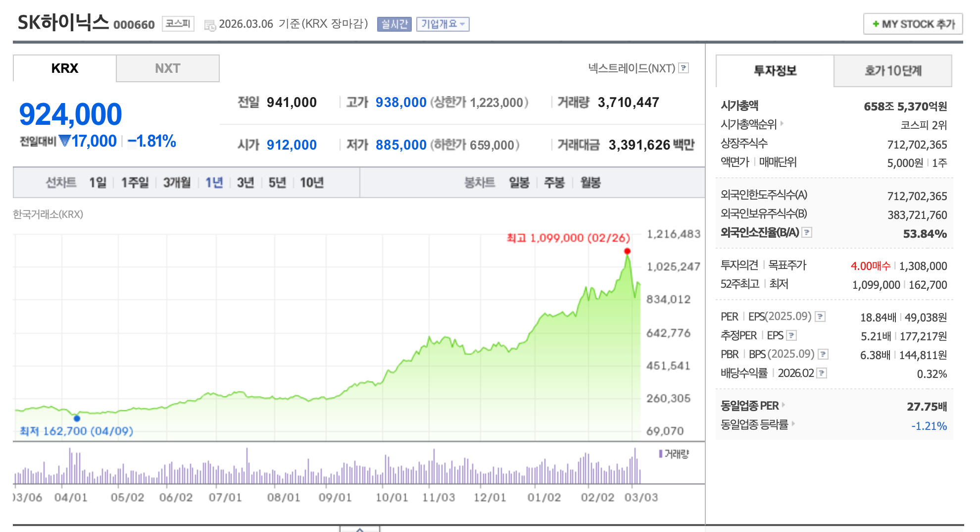Click the 넥스트레이드(NXT) link
This screenshot has width=980, height=532.
tap(632, 68)
